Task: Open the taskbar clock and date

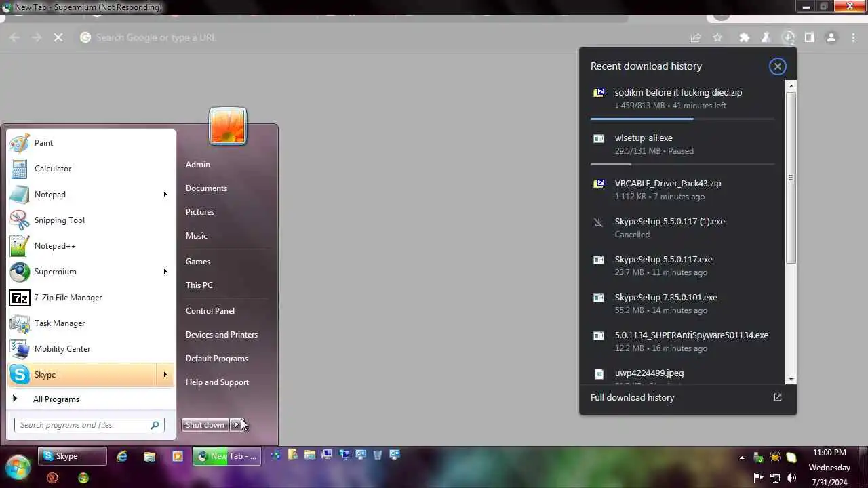Action: (829, 468)
